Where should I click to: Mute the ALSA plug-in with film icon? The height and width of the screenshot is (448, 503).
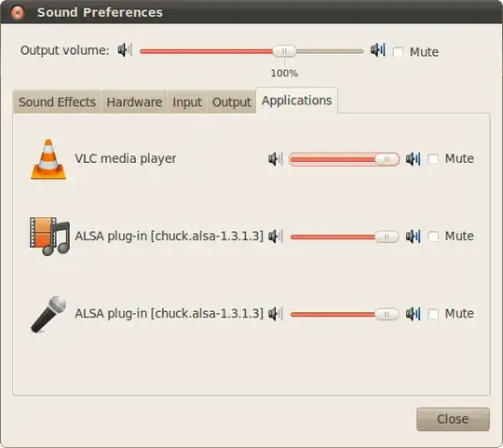[x=433, y=237]
